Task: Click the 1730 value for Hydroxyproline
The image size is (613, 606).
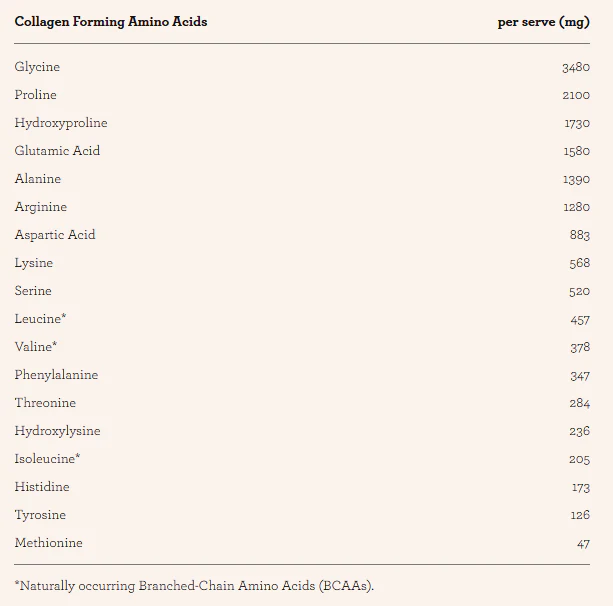Action: click(x=577, y=124)
